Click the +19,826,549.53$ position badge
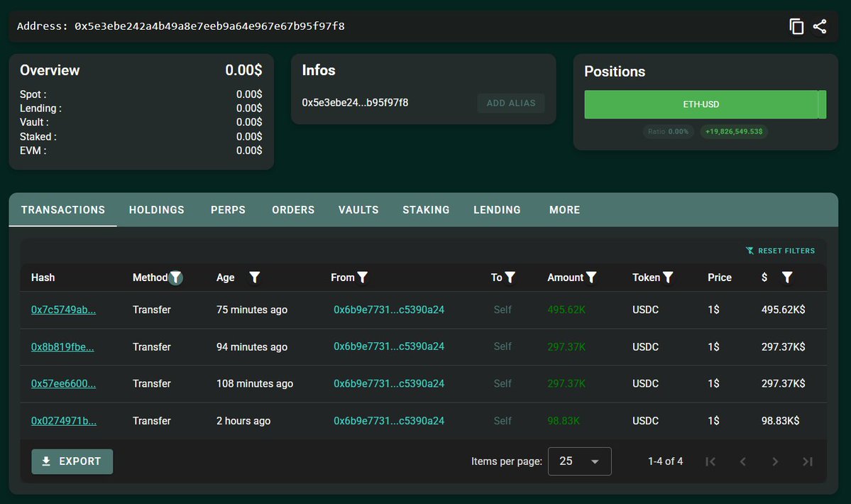Screen dimensions: 851x504 coord(734,131)
